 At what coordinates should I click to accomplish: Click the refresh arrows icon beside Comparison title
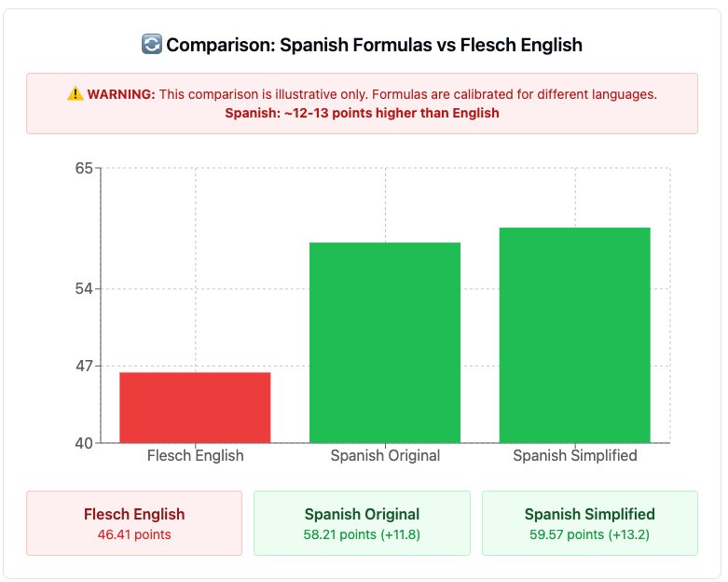click(151, 45)
